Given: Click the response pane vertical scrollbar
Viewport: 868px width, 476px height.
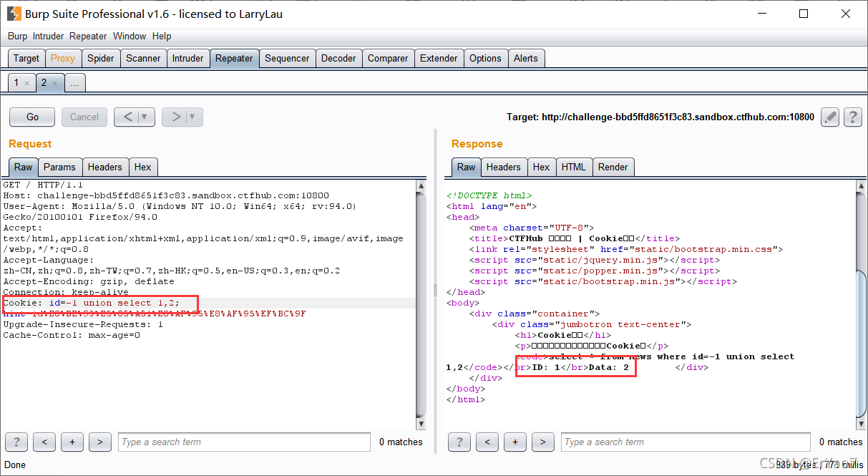Looking at the screenshot, I should [x=862, y=304].
